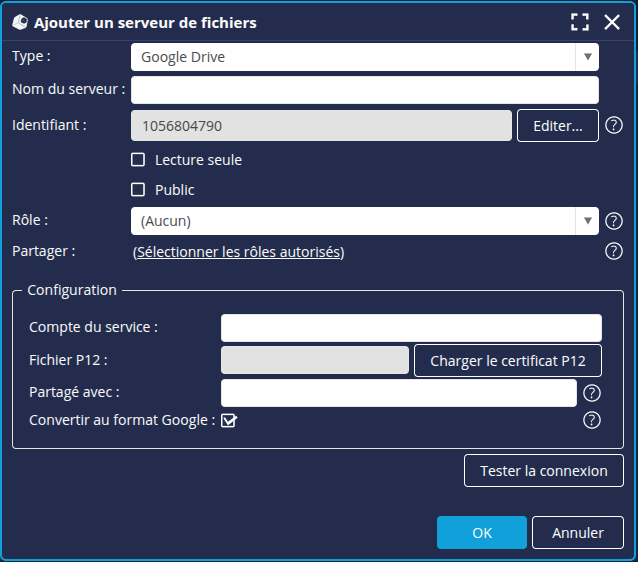This screenshot has height=562, width=638.
Task: Check the Public checkbox
Action: tap(139, 190)
